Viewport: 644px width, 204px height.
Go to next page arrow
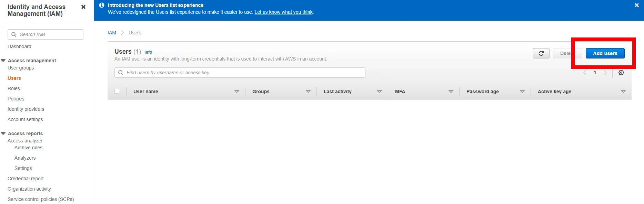click(x=605, y=73)
